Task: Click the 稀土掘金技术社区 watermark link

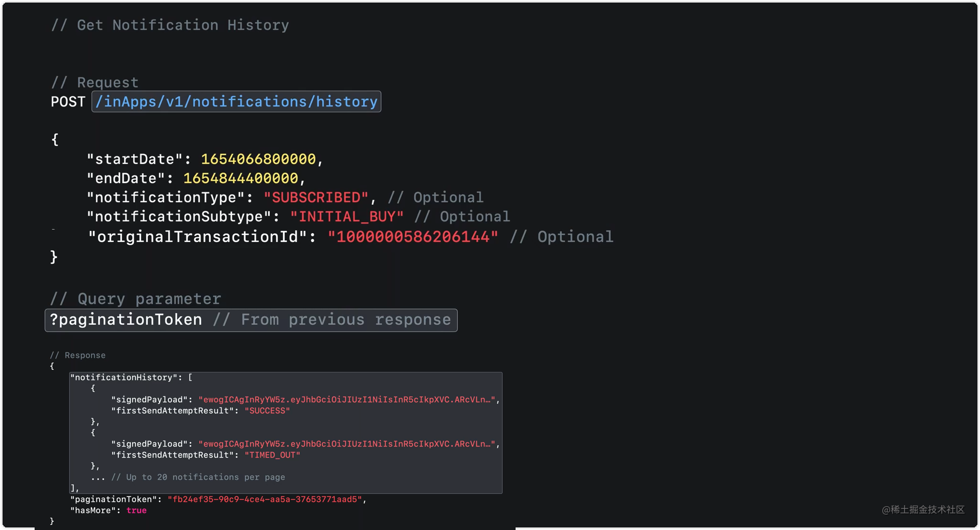Action: tap(923, 510)
